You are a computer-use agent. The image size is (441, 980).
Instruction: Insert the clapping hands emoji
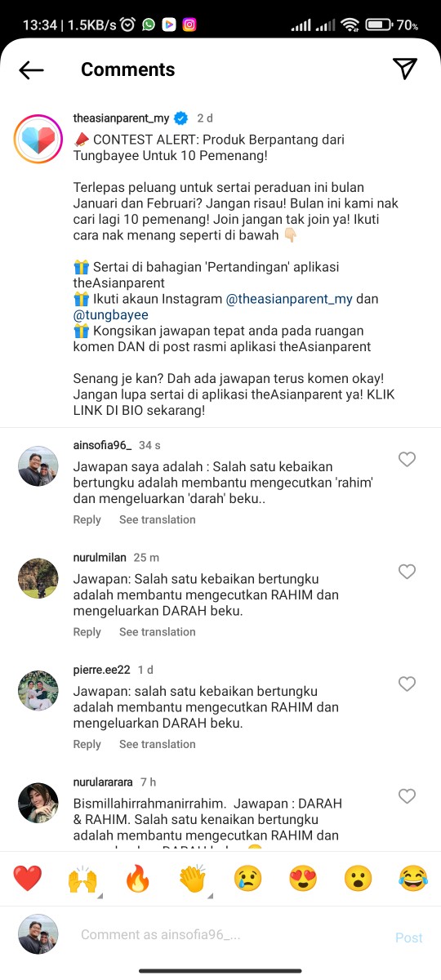(193, 879)
